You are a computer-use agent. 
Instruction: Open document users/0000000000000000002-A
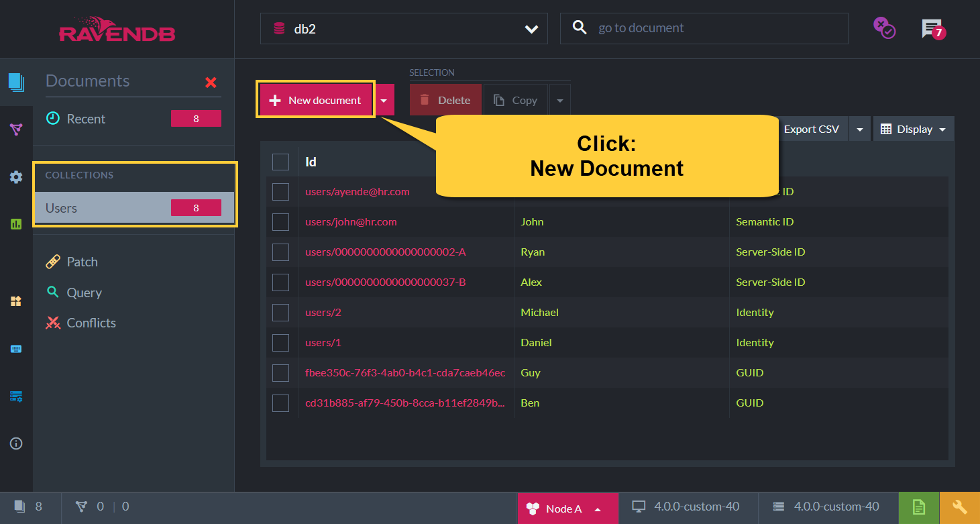385,252
